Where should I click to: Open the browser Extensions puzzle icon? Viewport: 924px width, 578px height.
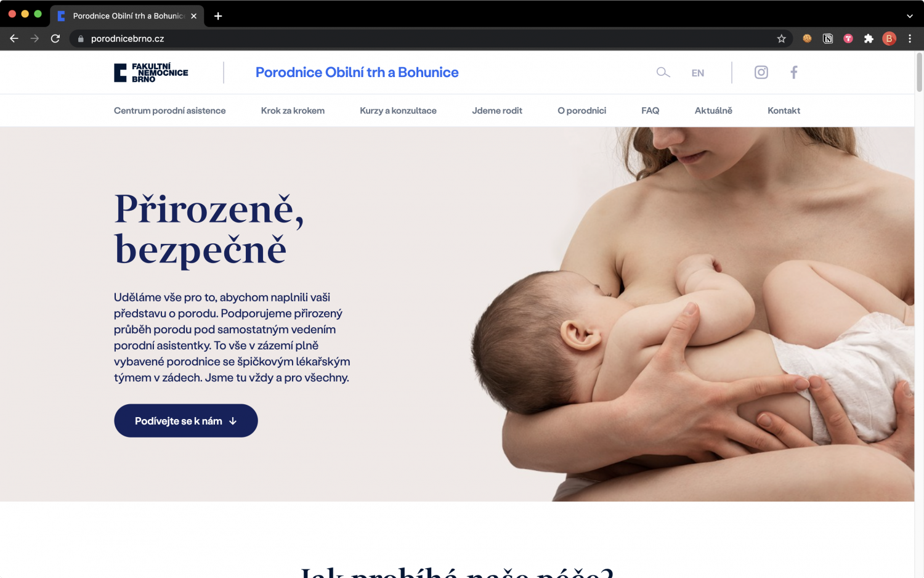tap(869, 39)
